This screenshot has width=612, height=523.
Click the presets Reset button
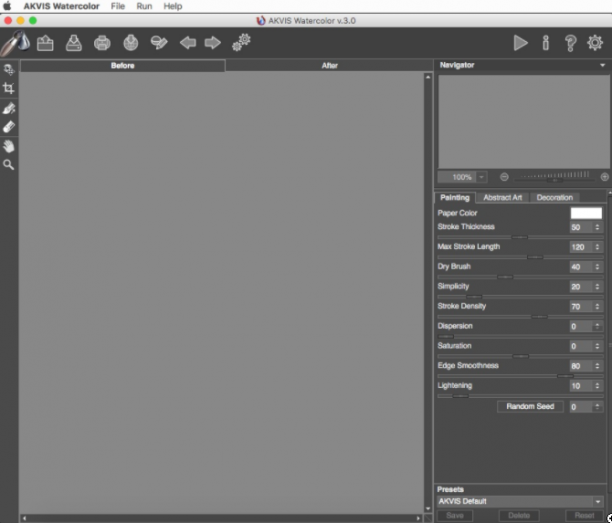click(x=584, y=516)
